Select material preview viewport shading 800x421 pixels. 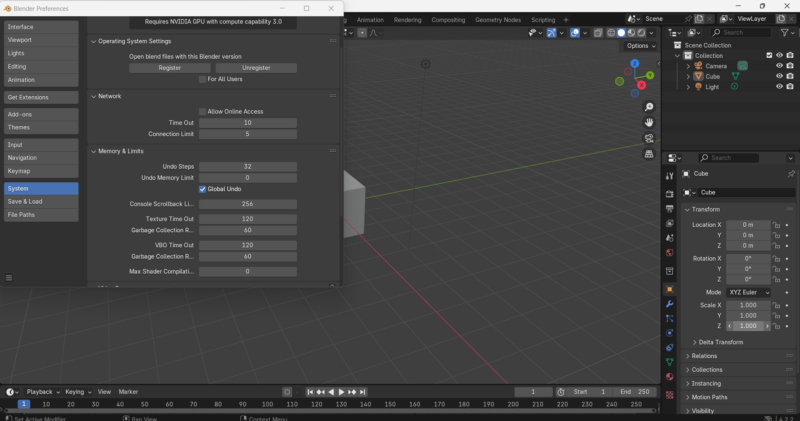(x=631, y=33)
